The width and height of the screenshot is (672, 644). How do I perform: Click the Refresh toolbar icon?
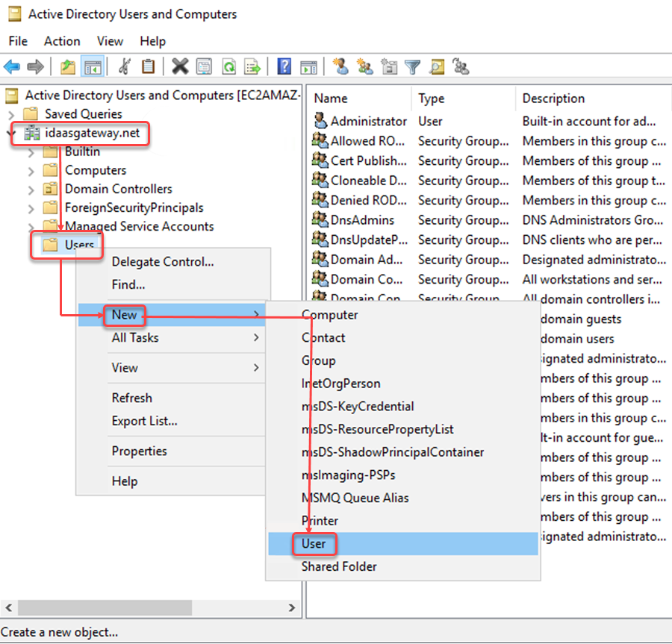pos(228,67)
